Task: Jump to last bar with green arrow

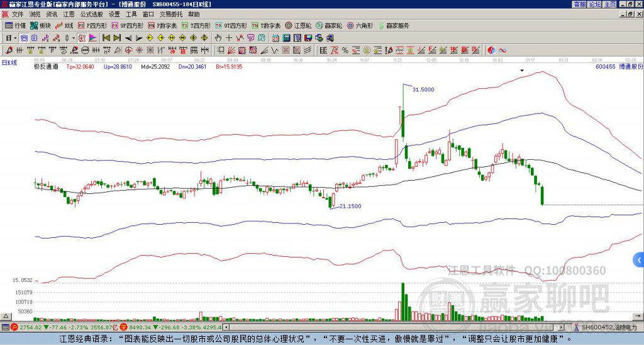Action: 117,38
